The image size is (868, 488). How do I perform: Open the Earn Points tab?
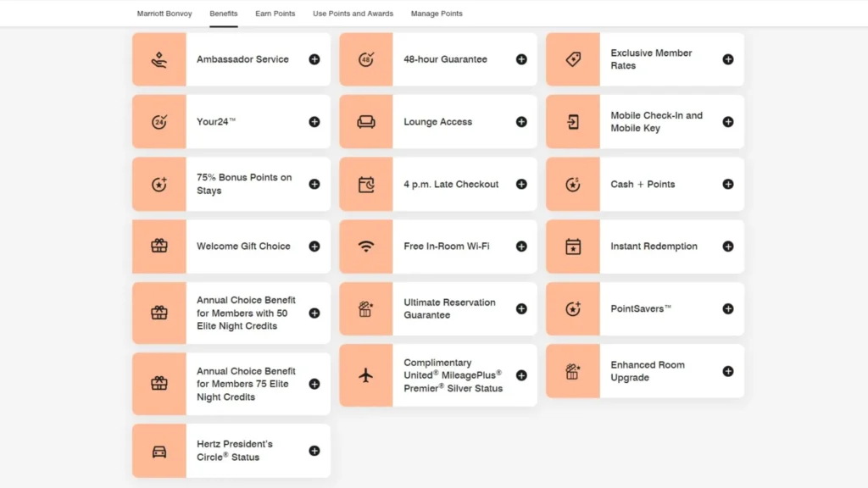click(x=275, y=14)
